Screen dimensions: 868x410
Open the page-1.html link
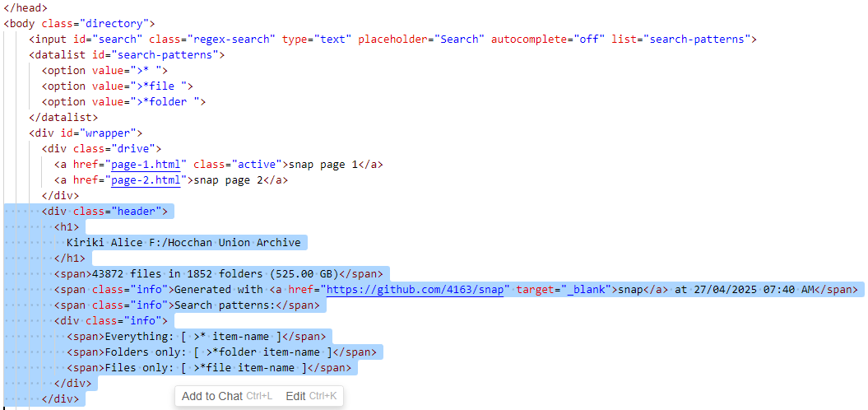click(x=148, y=165)
